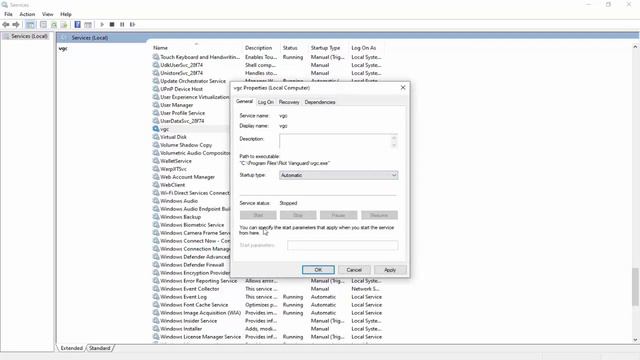Open the Startup type dropdown

coord(338,175)
